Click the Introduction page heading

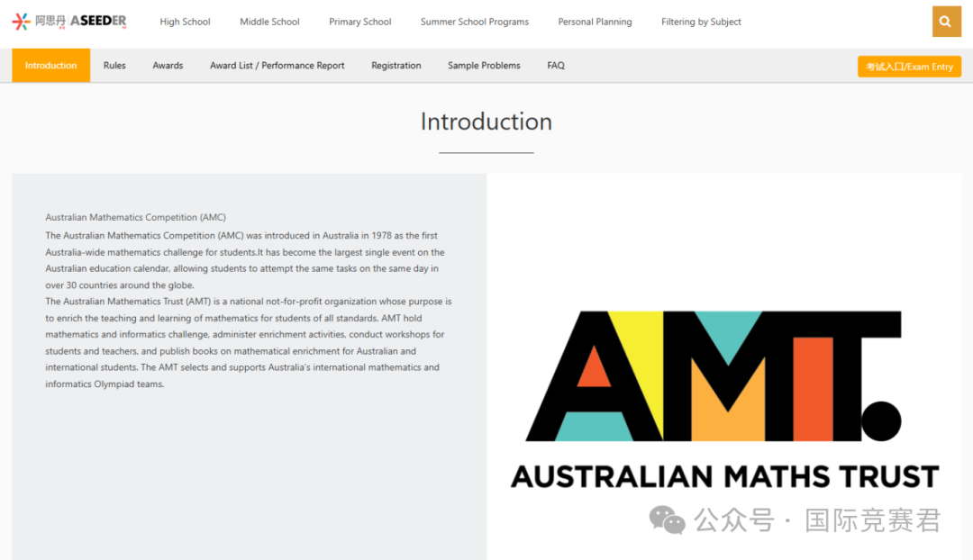tap(486, 122)
